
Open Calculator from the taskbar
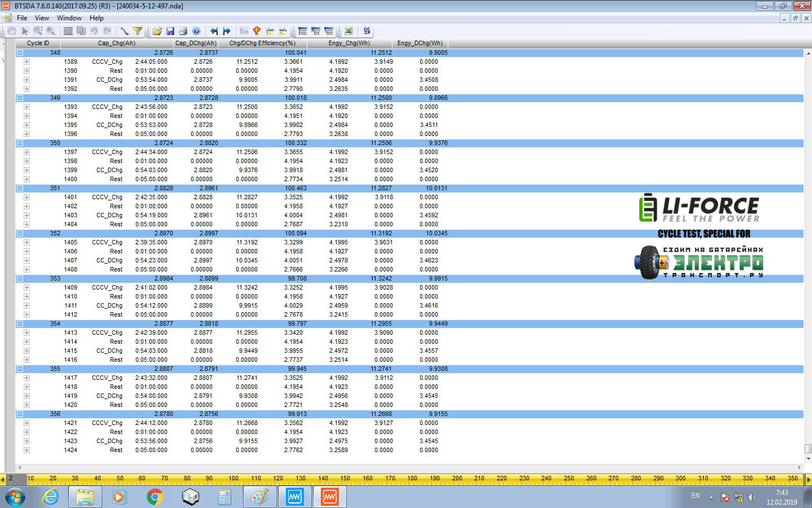pyautogui.click(x=224, y=497)
